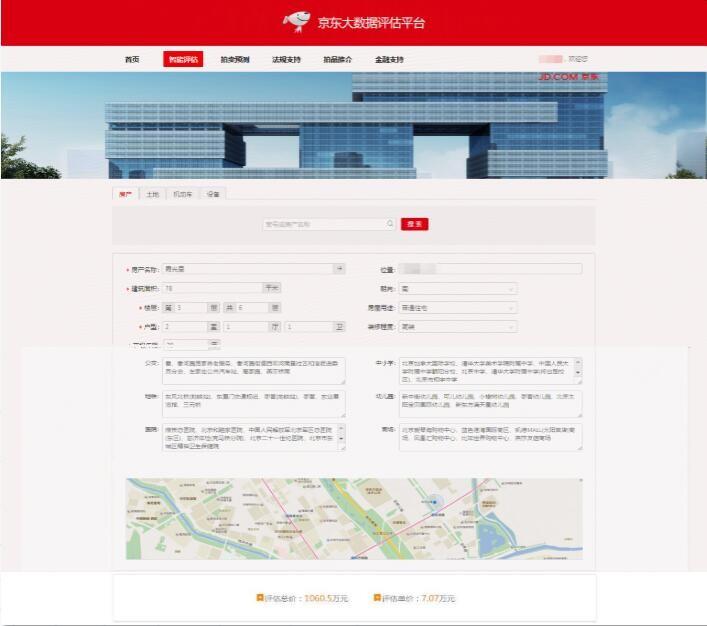Screen dimensions: 707x626
Task: Click the 评估单价 orange marker icon
Action: (377, 598)
